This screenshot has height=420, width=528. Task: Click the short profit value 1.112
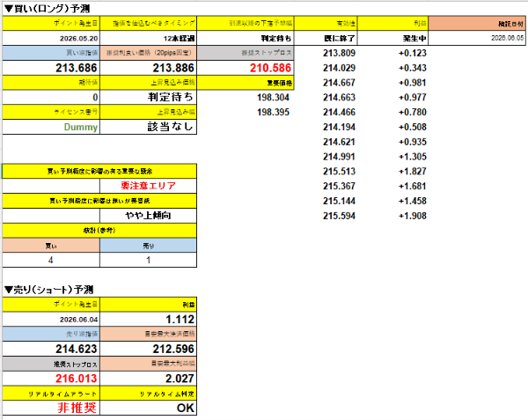click(149, 319)
